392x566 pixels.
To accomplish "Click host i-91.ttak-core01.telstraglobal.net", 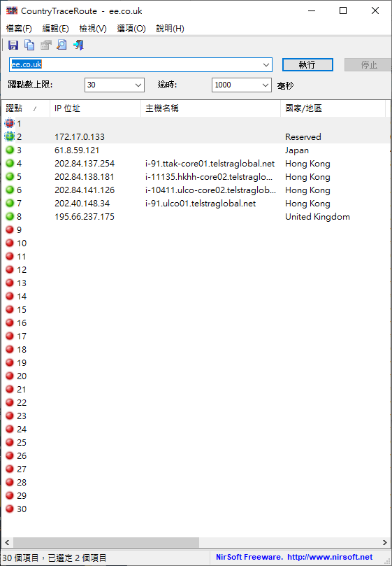I will [x=210, y=164].
